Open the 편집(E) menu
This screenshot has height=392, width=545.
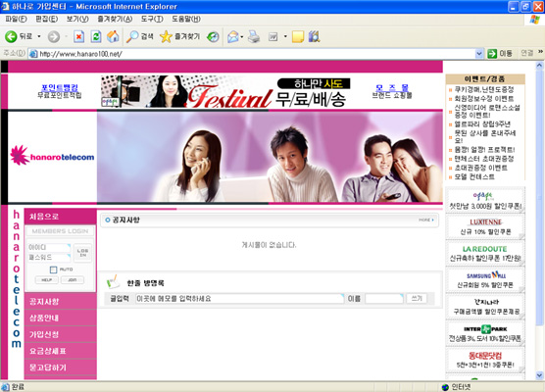point(47,20)
